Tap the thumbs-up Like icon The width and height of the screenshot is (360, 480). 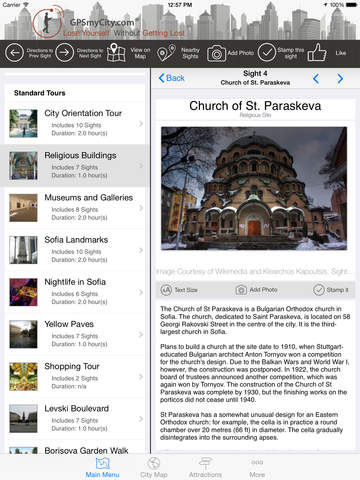click(x=317, y=52)
